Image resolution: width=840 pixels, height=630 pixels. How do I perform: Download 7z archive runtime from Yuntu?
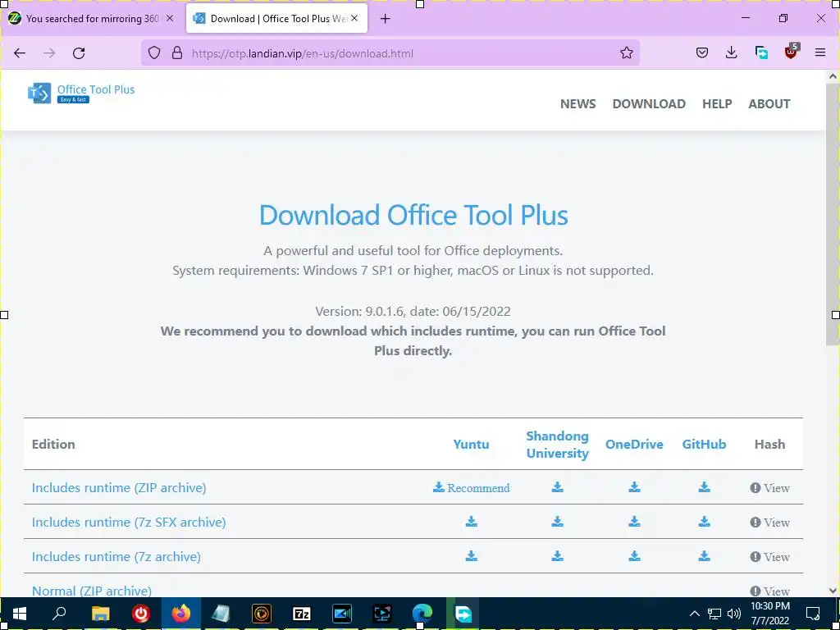click(472, 555)
